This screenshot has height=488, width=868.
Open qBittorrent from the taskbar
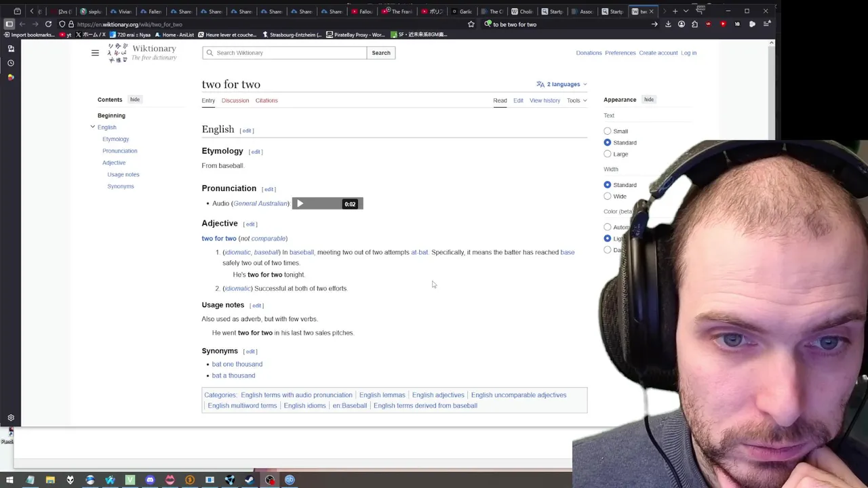290,480
